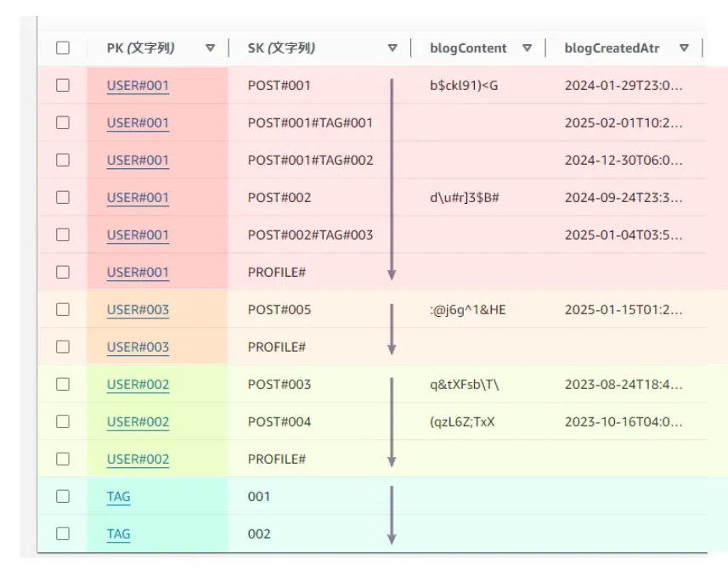Viewport: 728px width, 575px height.
Task: Check the box for TAG 002 row
Action: click(63, 533)
